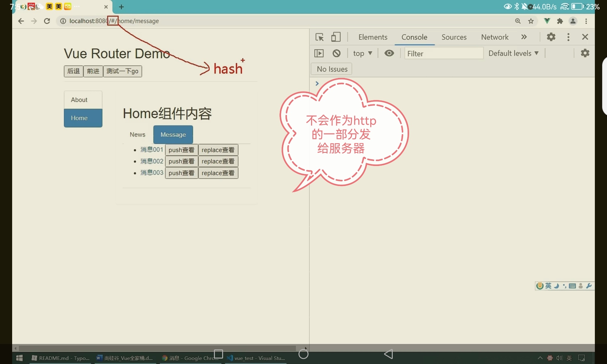Show the console sidebar panel icon

319,53
